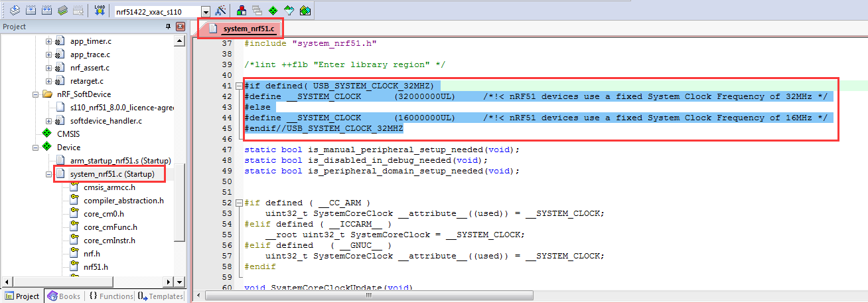Click the Rebuild all target files icon
This screenshot has width=868, height=303.
point(46,11)
